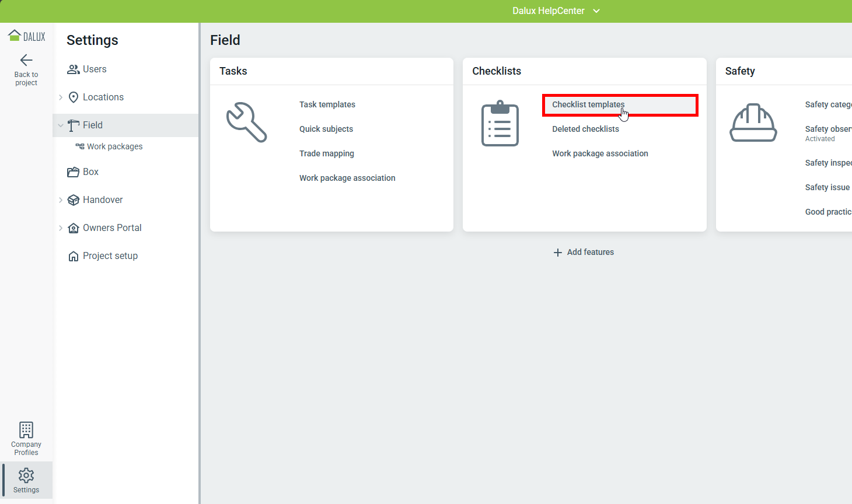
Task: Open Box settings in sidebar
Action: (90, 172)
